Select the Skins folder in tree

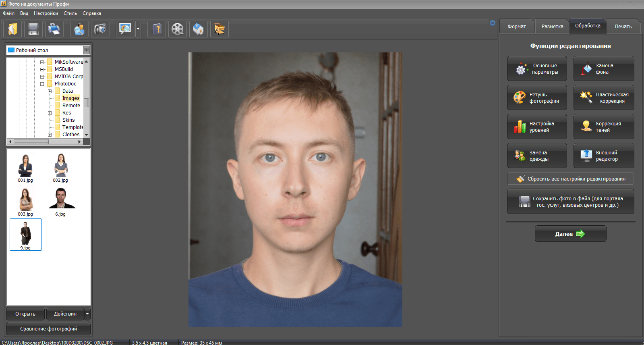pyautogui.click(x=68, y=120)
